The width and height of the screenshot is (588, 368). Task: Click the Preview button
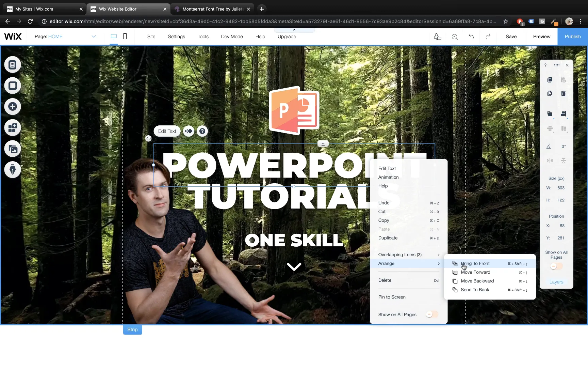[541, 36]
